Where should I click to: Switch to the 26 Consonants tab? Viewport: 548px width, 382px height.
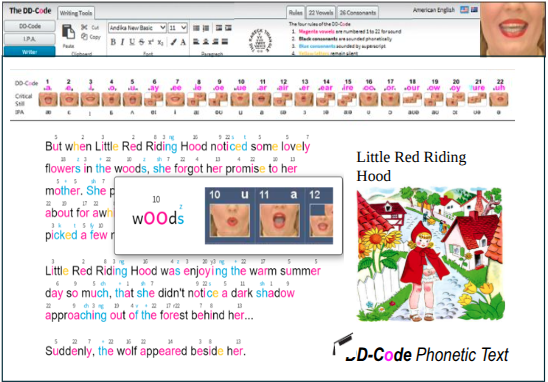coord(358,13)
